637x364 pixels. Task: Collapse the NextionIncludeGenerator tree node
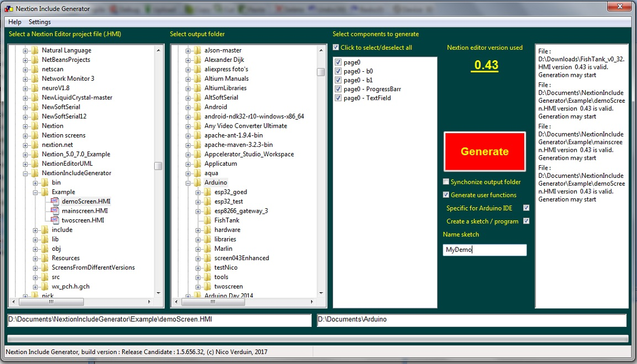25,173
